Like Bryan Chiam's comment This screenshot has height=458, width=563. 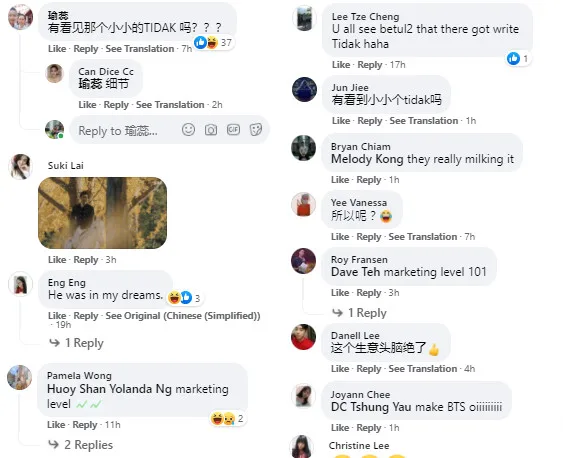[x=340, y=179]
